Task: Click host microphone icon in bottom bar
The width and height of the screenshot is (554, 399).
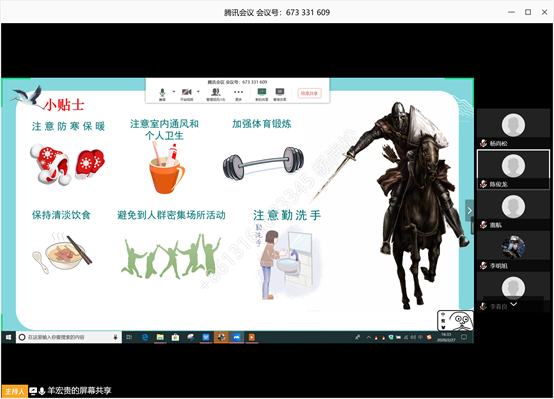Action: pyautogui.click(x=42, y=391)
